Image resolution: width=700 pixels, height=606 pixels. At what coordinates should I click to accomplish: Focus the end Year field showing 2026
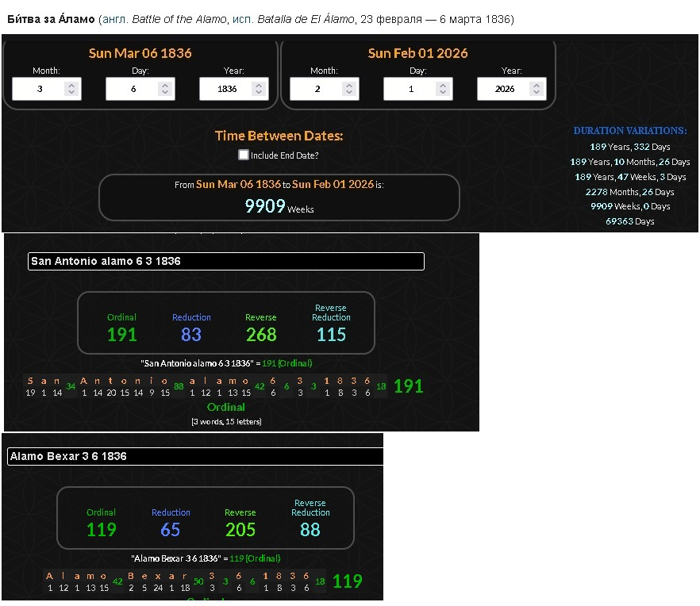coord(512,89)
